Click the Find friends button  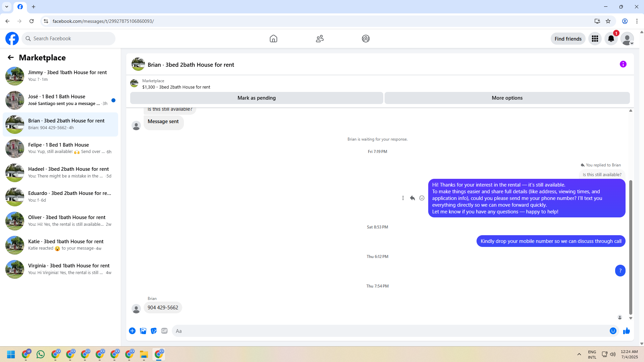click(568, 39)
